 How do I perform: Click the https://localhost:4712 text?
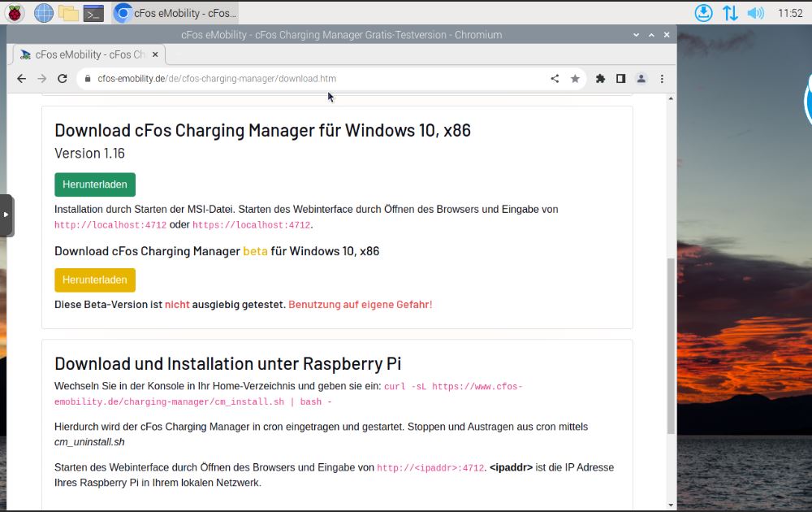(x=251, y=225)
